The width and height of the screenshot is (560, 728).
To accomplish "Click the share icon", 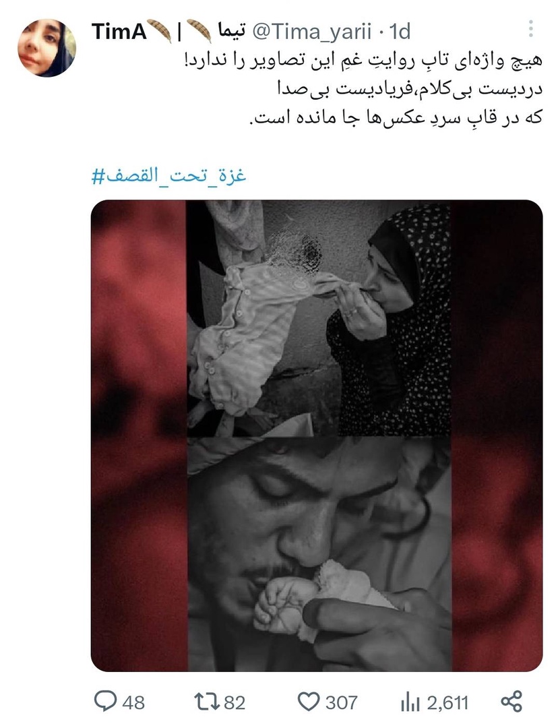I will pos(511,701).
